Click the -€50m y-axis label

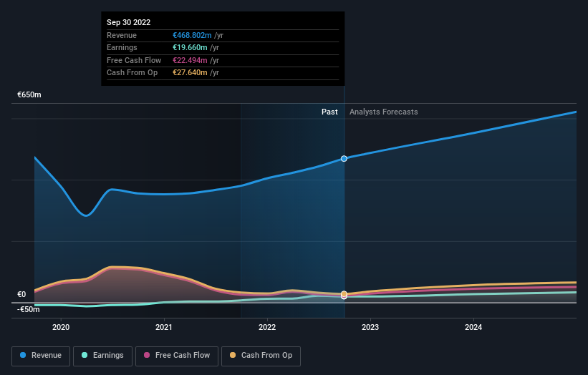[x=29, y=309]
